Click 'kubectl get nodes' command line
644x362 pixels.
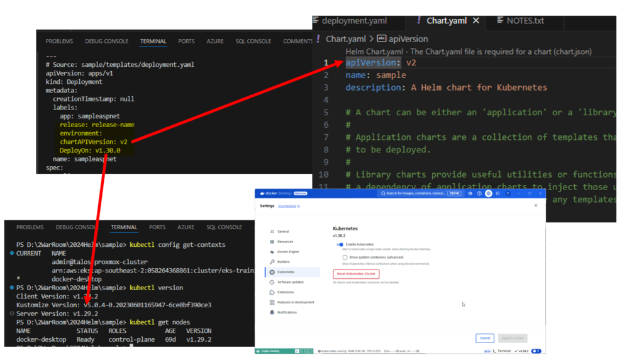(x=160, y=322)
